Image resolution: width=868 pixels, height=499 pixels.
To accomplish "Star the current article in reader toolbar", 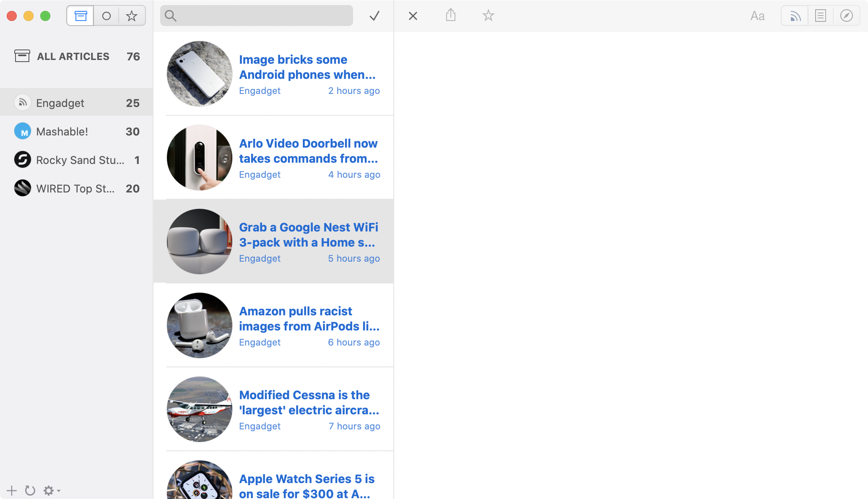I will coord(489,16).
